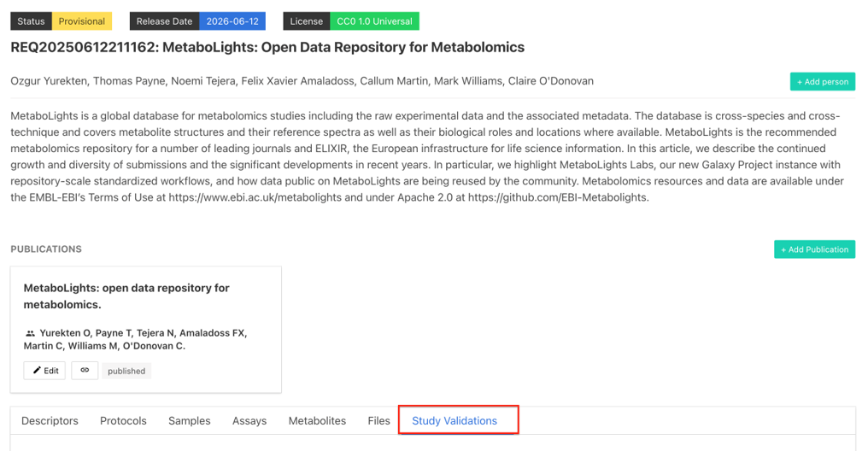
Task: Click the link icon on publication card
Action: 85,370
